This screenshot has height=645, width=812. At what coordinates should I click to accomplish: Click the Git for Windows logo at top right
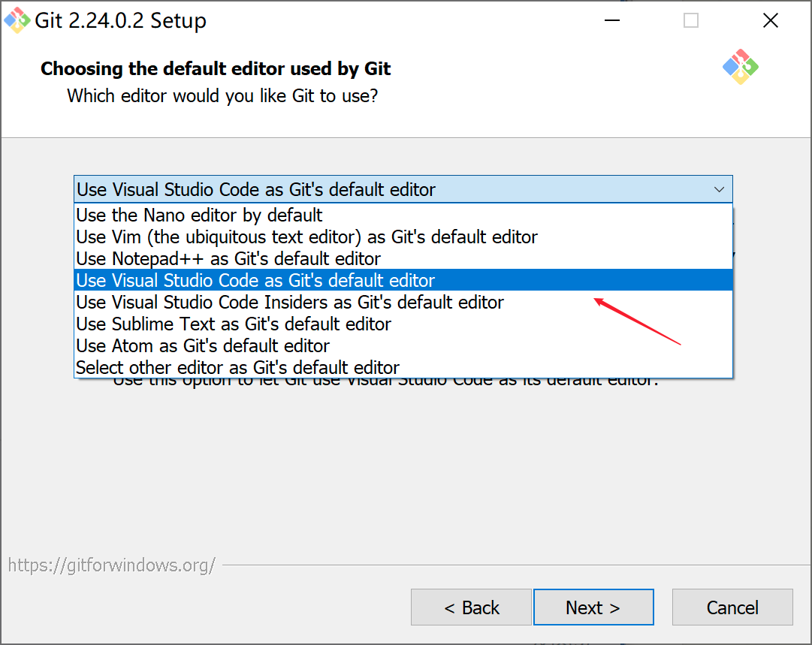coord(740,68)
